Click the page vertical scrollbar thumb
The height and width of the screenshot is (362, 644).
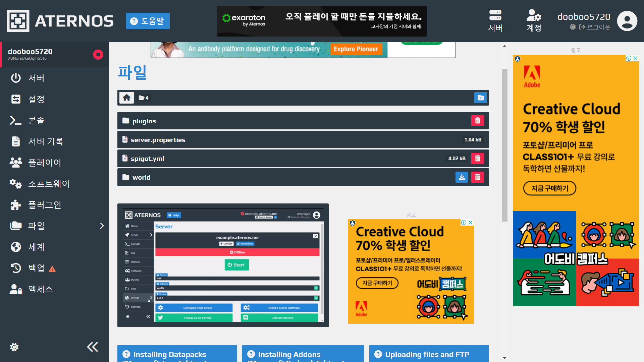(504, 145)
